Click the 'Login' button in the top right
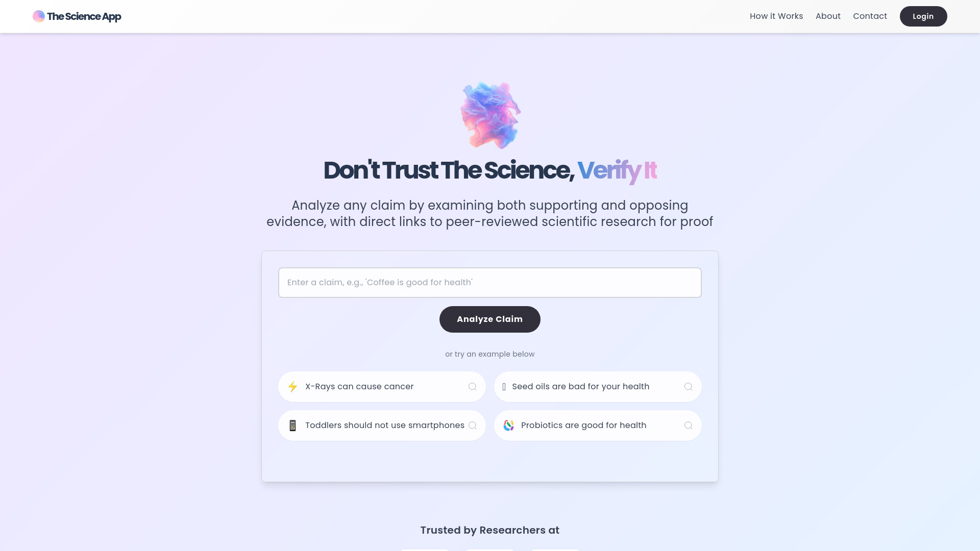 click(x=923, y=16)
